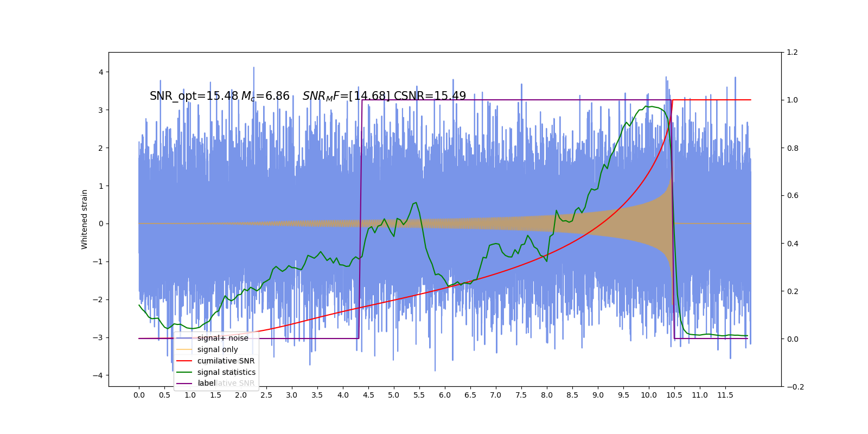Click the x-axis tick label 11.5

(725, 395)
